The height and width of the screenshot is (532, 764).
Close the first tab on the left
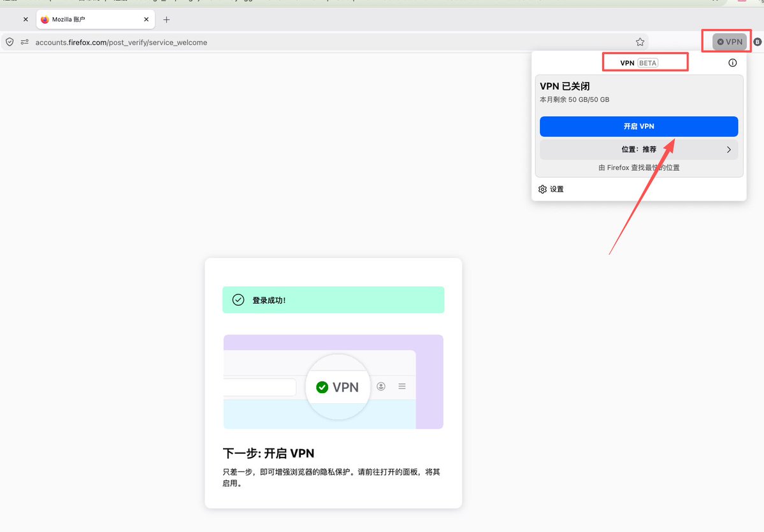(26, 20)
